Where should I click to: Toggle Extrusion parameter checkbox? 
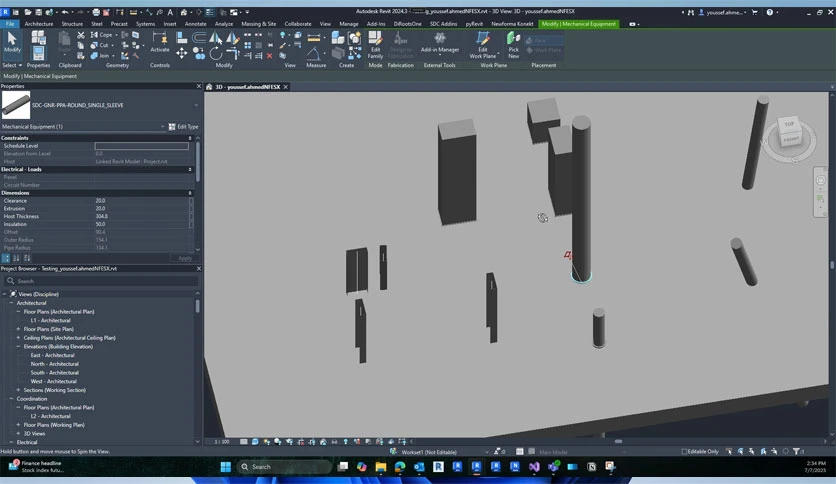tap(191, 209)
